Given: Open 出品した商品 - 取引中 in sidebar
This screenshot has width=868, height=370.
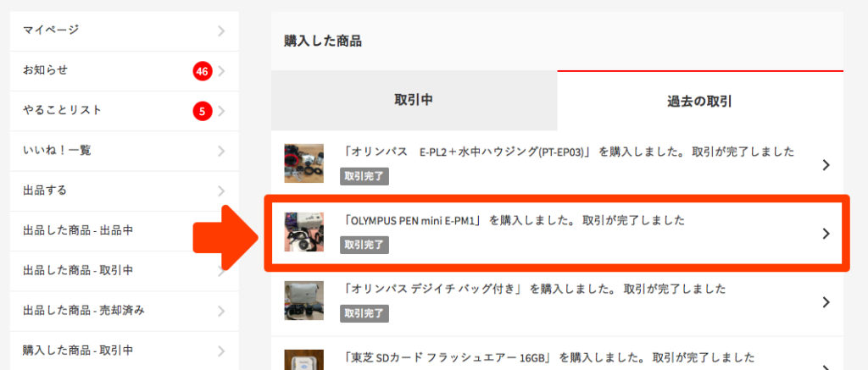Looking at the screenshot, I should [124, 271].
